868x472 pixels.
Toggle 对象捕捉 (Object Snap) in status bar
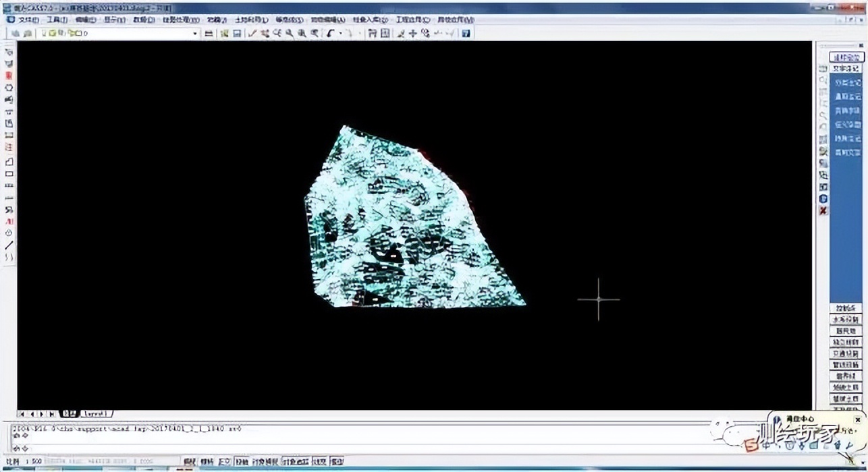point(266,462)
